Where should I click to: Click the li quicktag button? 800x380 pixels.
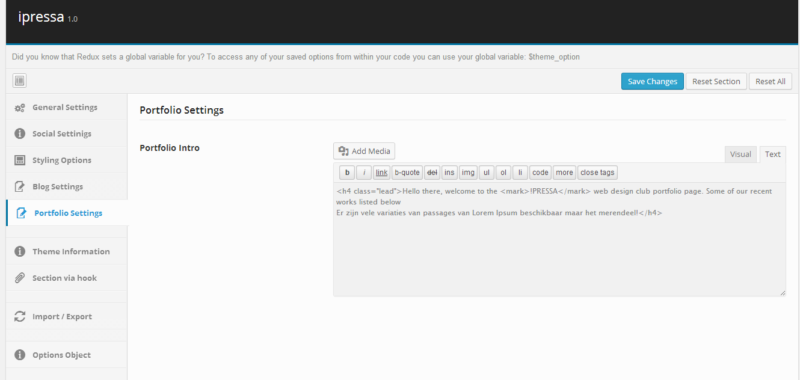(520, 173)
